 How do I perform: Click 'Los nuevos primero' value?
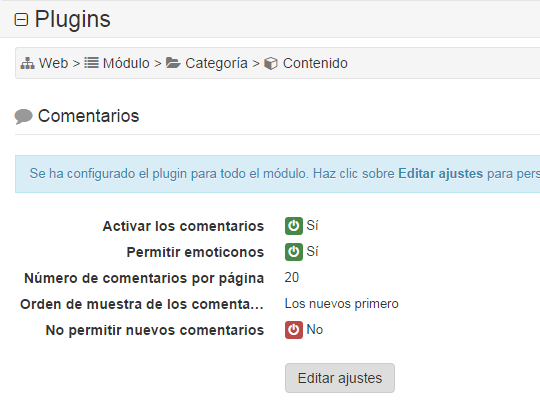342,304
